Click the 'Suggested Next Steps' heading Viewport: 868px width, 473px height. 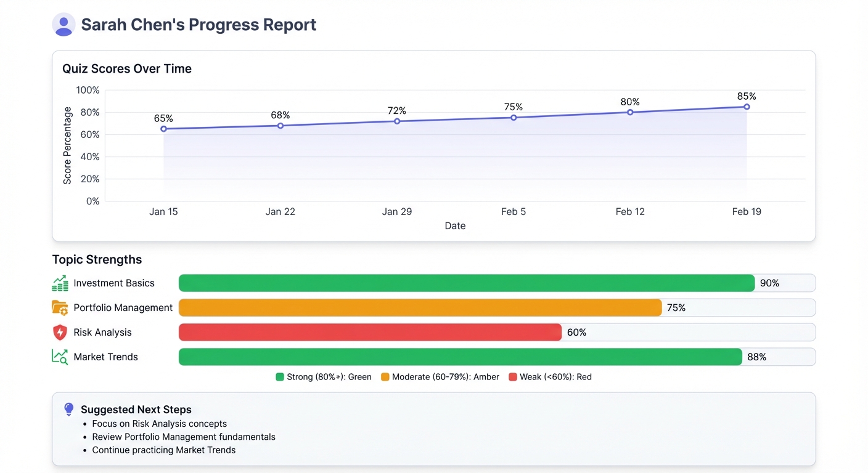pyautogui.click(x=136, y=410)
